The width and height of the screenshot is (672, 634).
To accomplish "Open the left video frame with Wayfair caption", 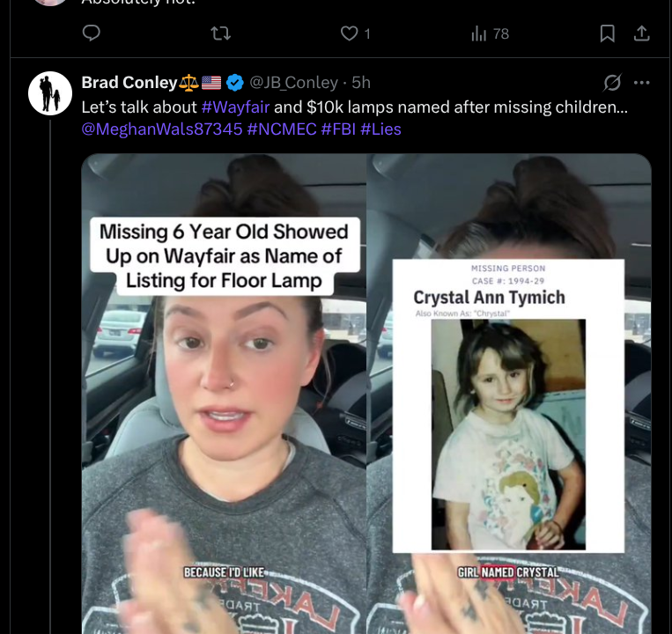I will [x=224, y=396].
